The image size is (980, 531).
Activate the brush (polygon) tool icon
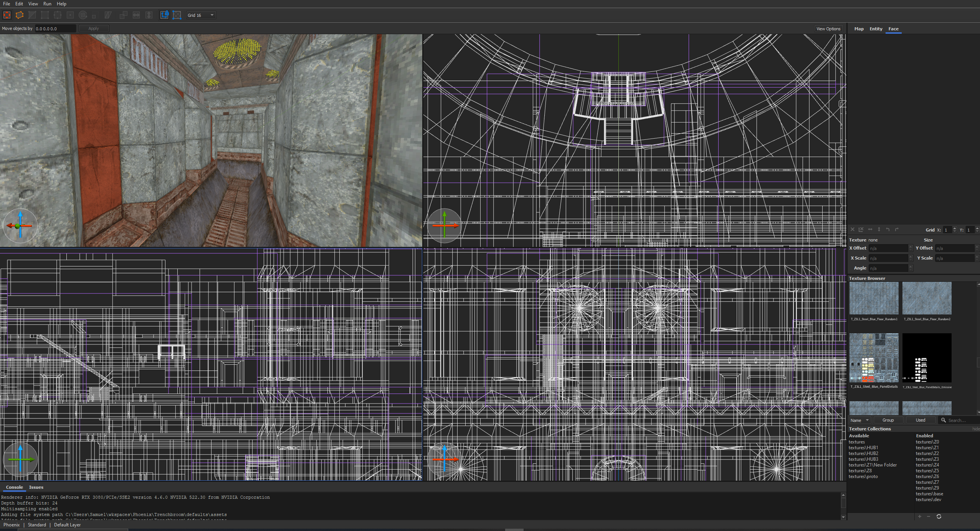pyautogui.click(x=20, y=15)
